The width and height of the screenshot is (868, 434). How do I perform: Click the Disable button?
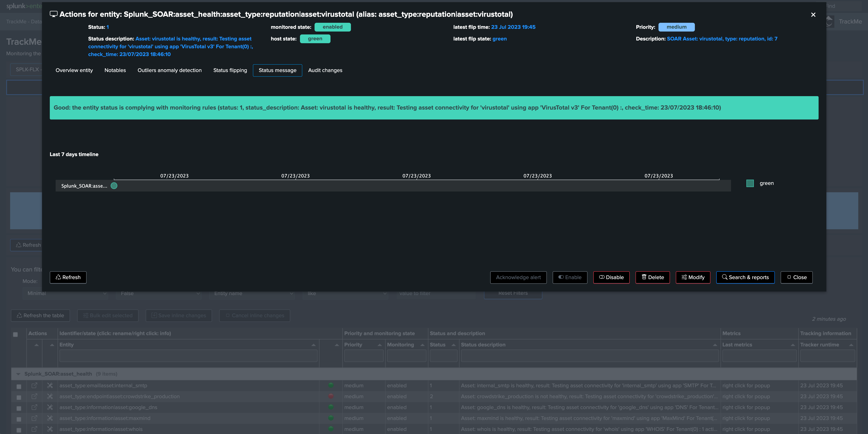pyautogui.click(x=611, y=277)
